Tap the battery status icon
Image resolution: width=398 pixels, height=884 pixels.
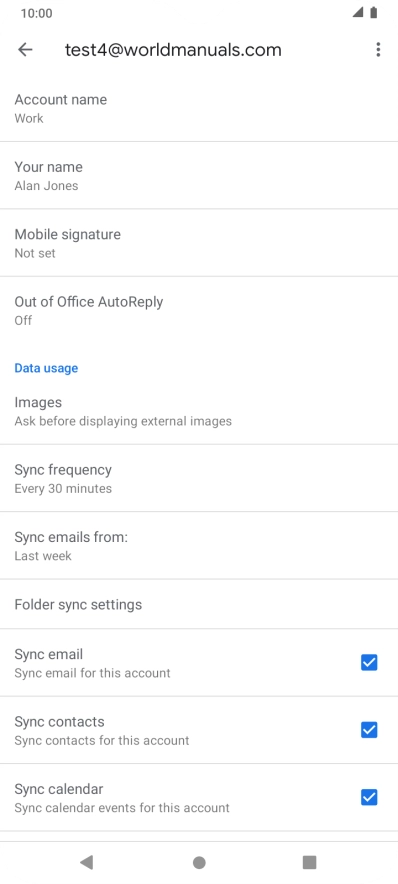pos(373,12)
